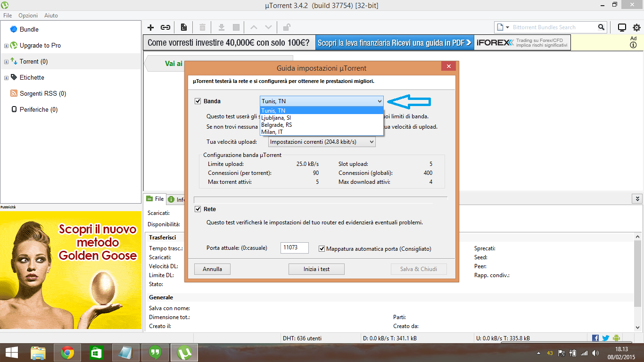This screenshot has width=644, height=362.
Task: Click the download speed status D: 0.0 kB/s
Action: (x=389, y=338)
